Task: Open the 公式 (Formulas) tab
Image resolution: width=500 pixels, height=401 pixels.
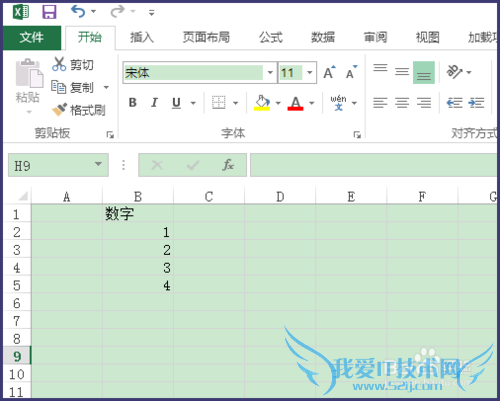Action: pyautogui.click(x=271, y=37)
